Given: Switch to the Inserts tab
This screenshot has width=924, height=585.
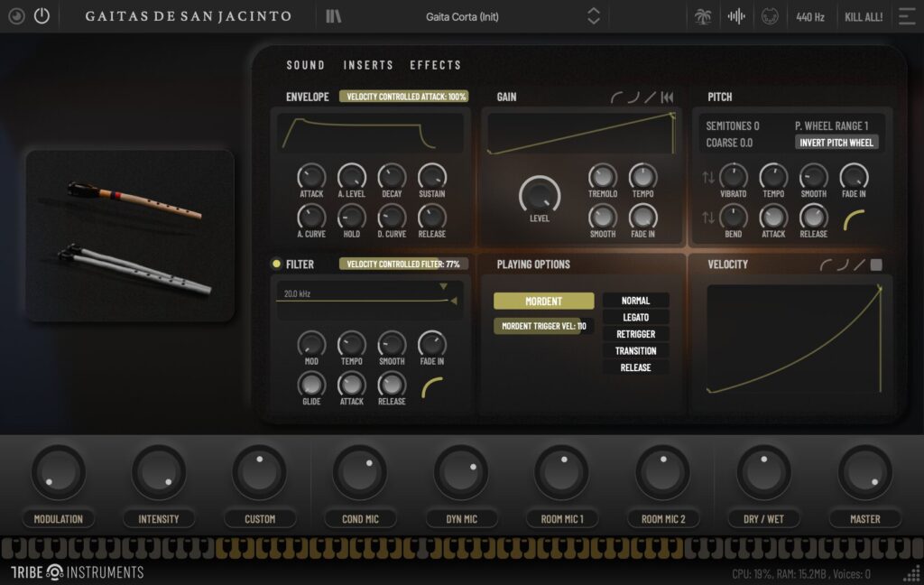Looking at the screenshot, I should pos(368,65).
